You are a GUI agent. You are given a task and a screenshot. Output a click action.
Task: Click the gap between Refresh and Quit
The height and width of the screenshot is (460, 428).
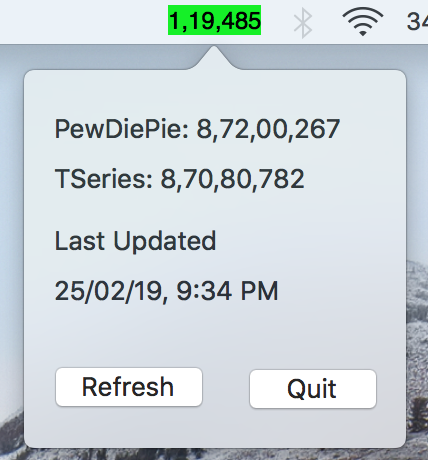tap(226, 388)
